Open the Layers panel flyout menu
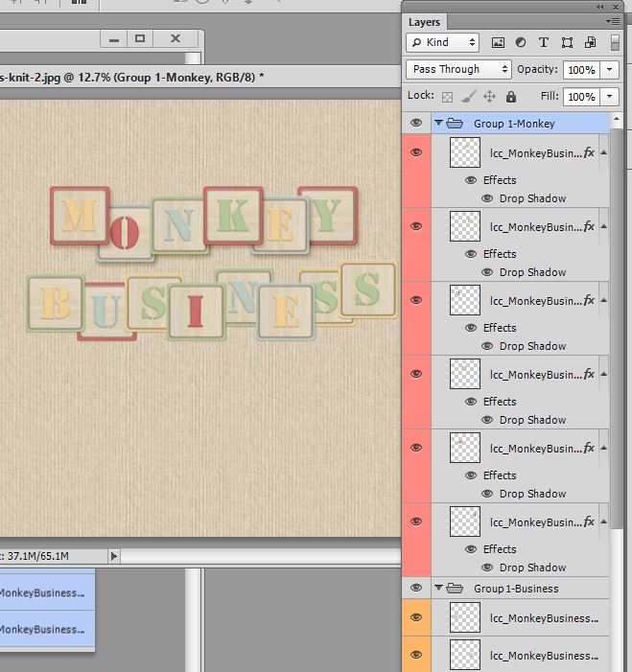The image size is (632, 672). pos(612,21)
